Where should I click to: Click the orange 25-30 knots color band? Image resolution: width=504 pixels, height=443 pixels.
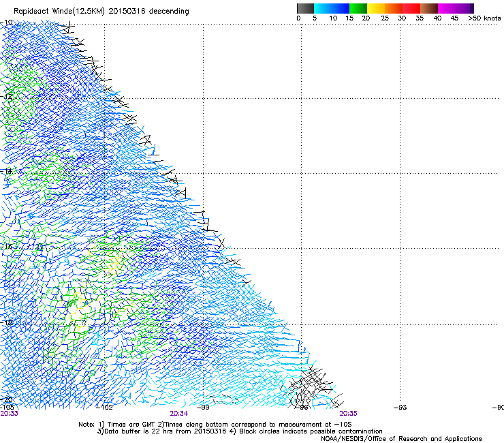click(394, 8)
